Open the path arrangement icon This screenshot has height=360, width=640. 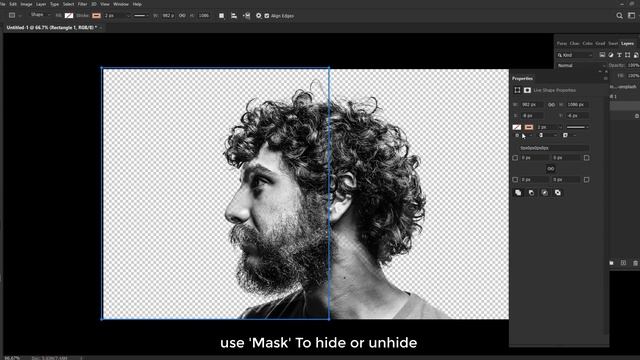click(247, 16)
